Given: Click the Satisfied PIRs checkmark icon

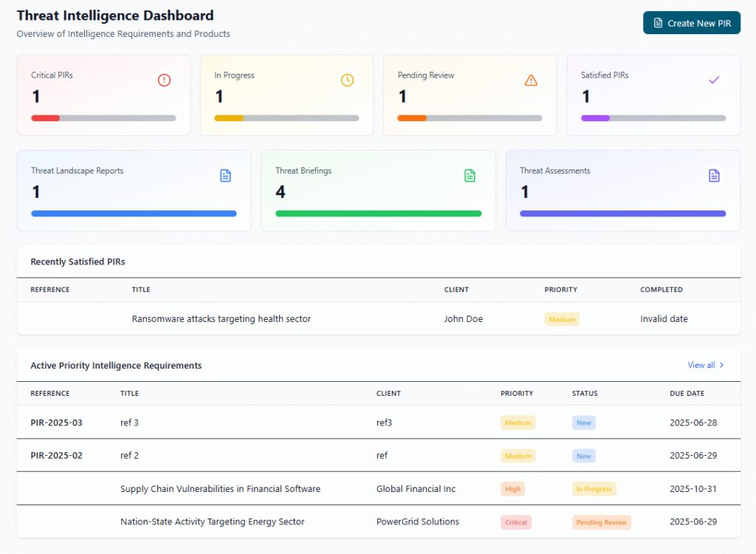Looking at the screenshot, I should (714, 80).
